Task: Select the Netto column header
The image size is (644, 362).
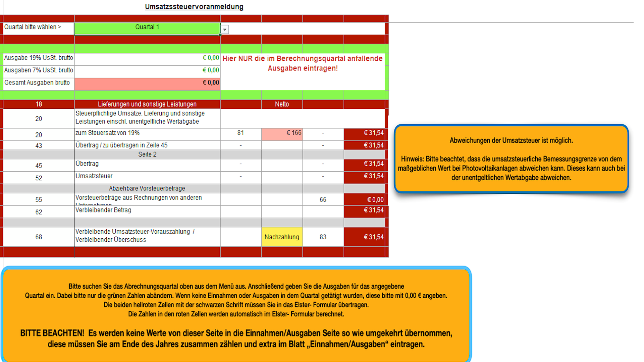Action: pyautogui.click(x=282, y=104)
